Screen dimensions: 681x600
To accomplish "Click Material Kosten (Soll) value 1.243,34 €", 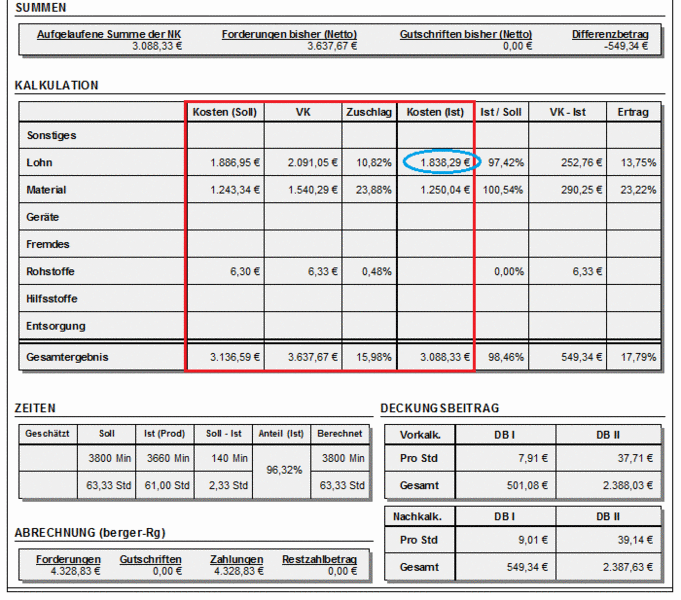I will 235,190.
